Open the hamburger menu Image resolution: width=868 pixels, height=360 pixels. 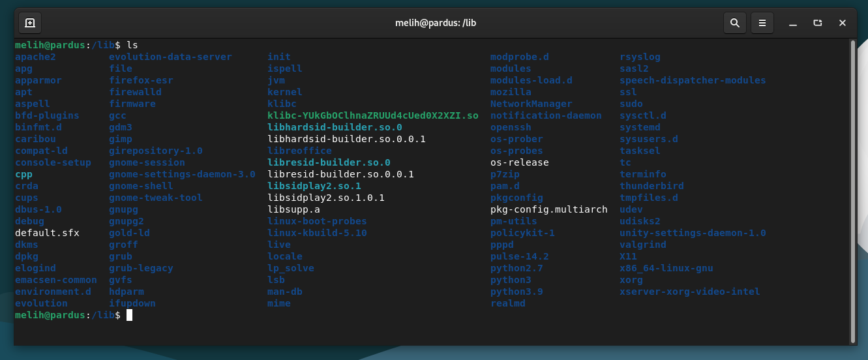[x=762, y=23]
